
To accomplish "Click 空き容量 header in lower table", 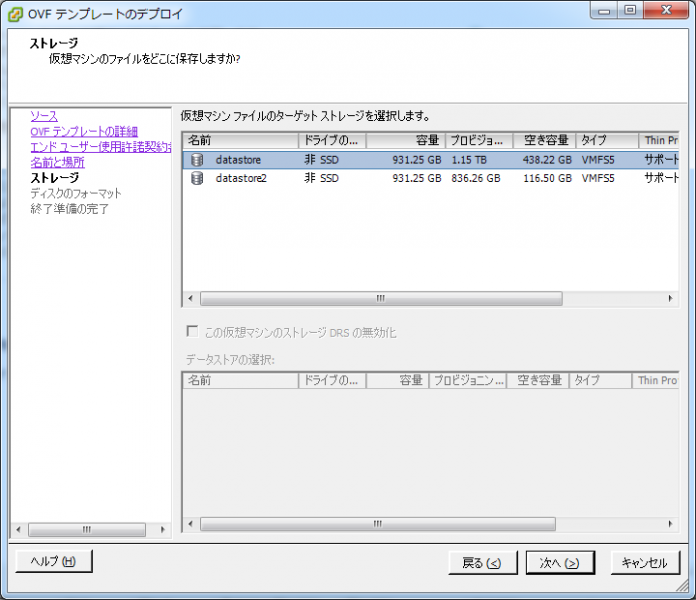I will pyautogui.click(x=538, y=380).
